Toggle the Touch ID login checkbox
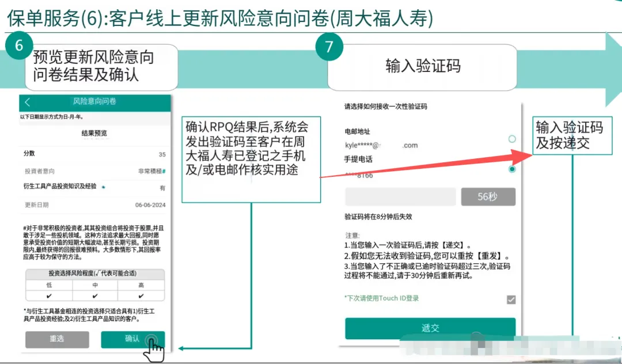622x364 pixels. 511,299
